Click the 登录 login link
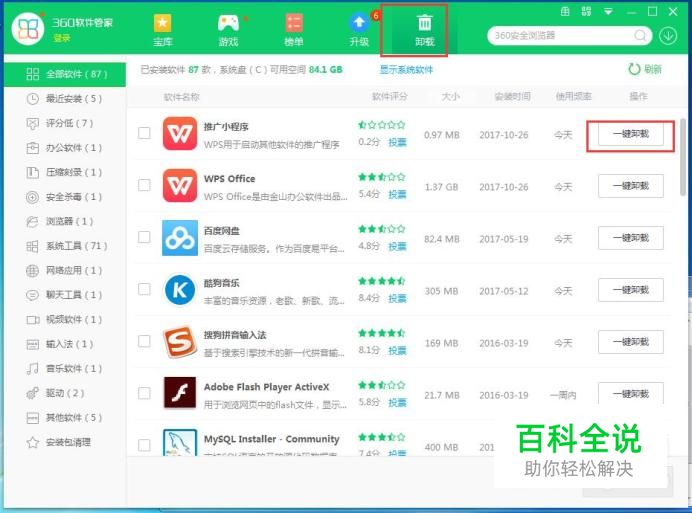This screenshot has width=692, height=513. click(62, 38)
